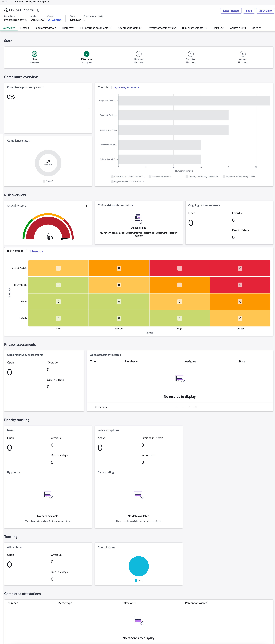Navigate back via List breadcrumb
This screenshot has height=644, width=275.
click(x=6, y=1)
